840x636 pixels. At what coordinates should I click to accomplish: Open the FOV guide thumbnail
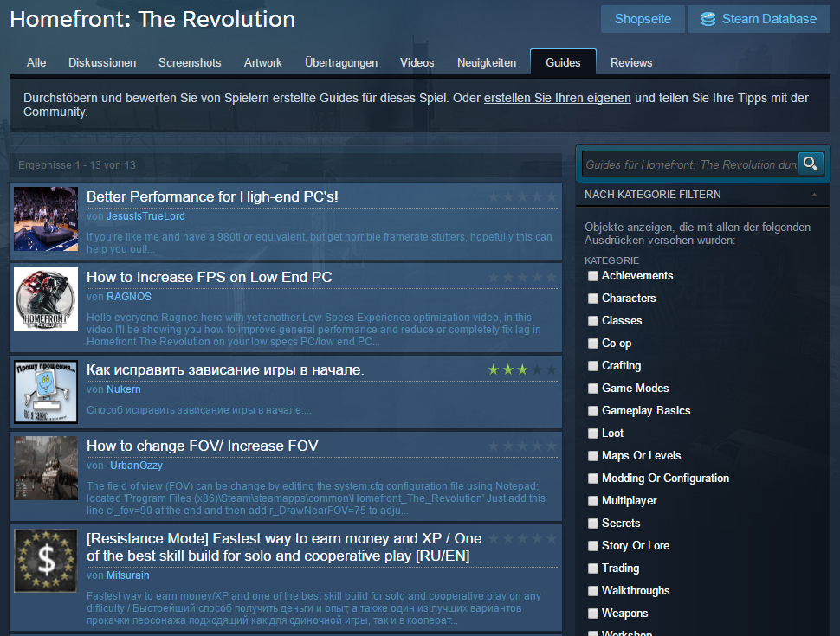click(46, 468)
